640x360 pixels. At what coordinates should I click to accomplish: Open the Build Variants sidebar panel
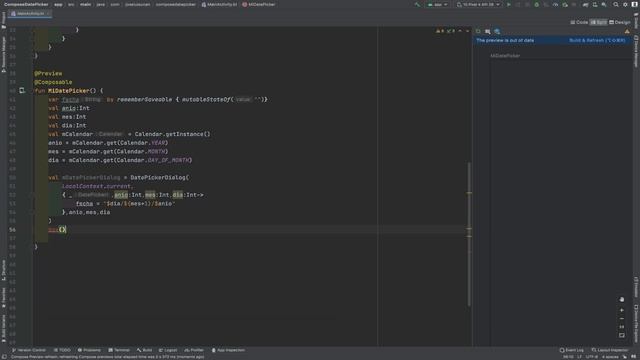pyautogui.click(x=4, y=328)
